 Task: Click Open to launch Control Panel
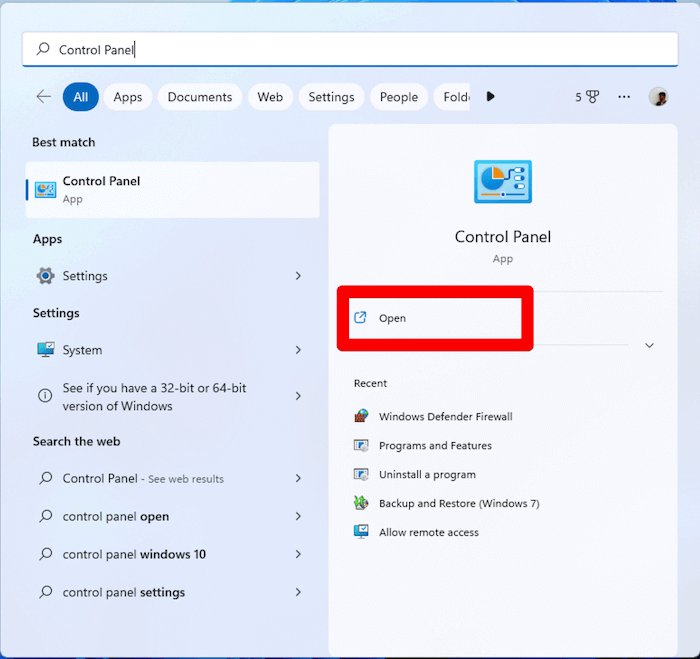[435, 318]
